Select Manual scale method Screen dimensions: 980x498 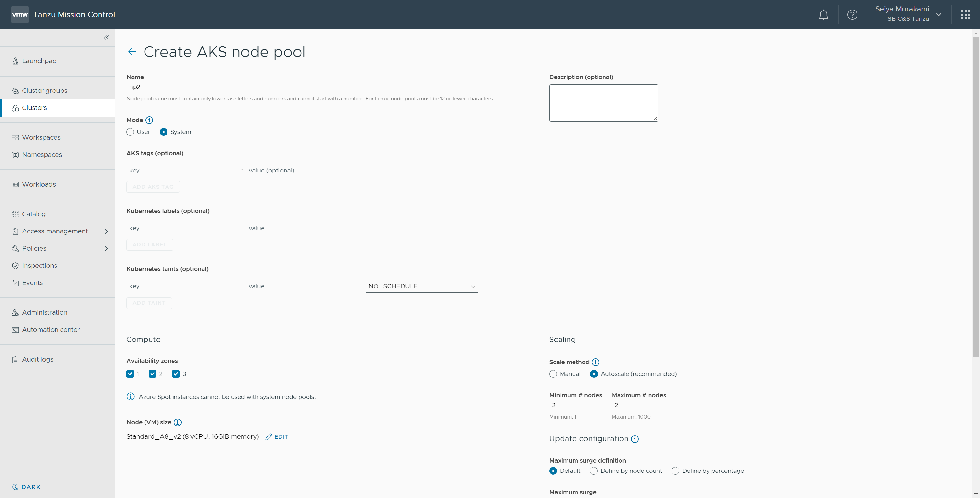point(553,374)
